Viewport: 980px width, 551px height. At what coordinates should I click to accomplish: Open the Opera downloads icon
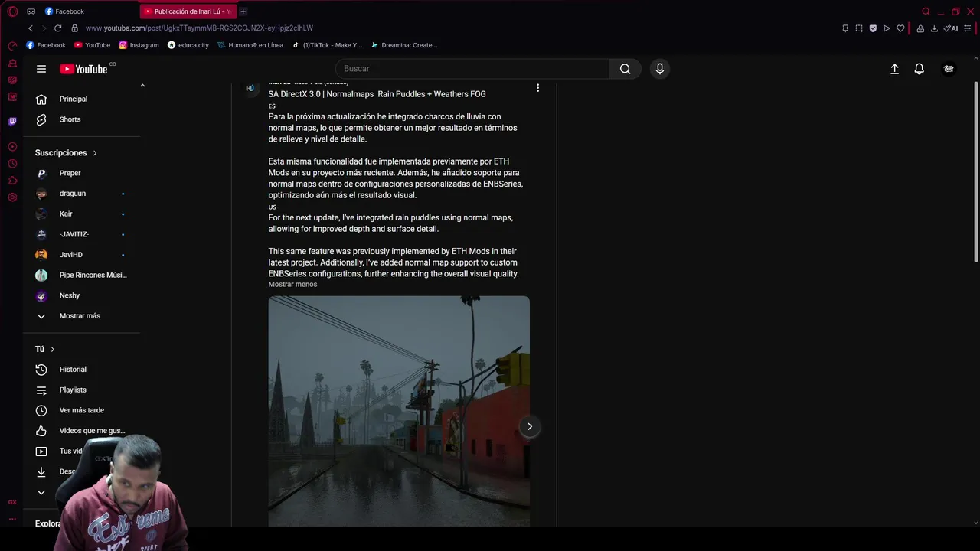point(934,28)
